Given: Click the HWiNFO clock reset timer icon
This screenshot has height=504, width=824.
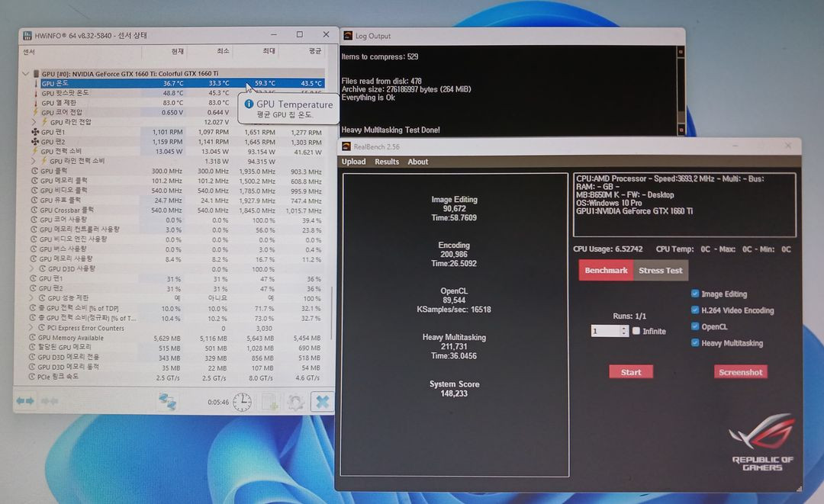Looking at the screenshot, I should [243, 402].
